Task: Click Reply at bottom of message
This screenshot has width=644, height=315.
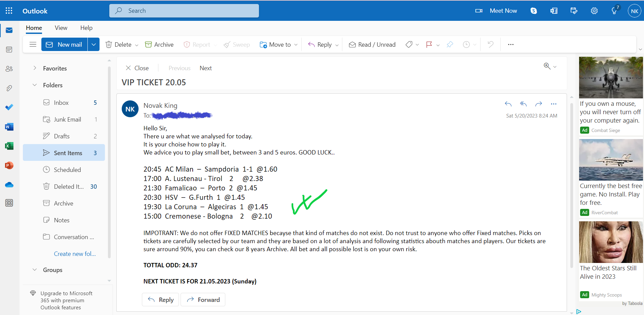Action: click(161, 300)
